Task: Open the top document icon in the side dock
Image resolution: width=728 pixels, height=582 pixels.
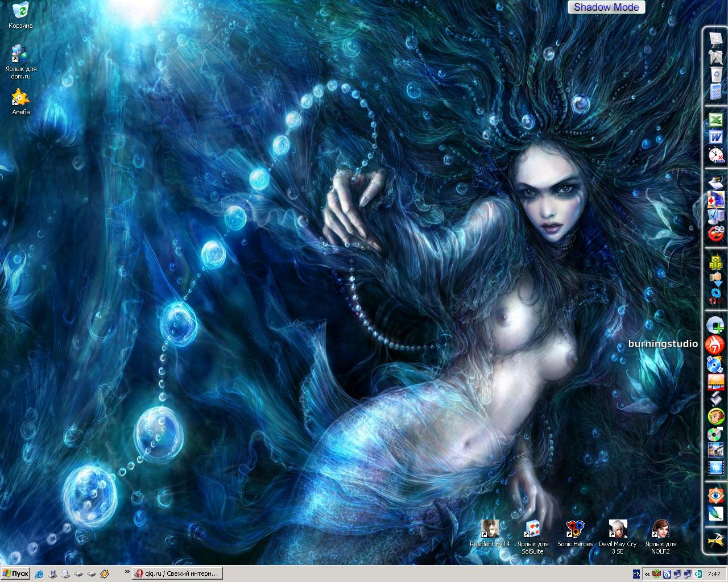Action: pyautogui.click(x=715, y=39)
